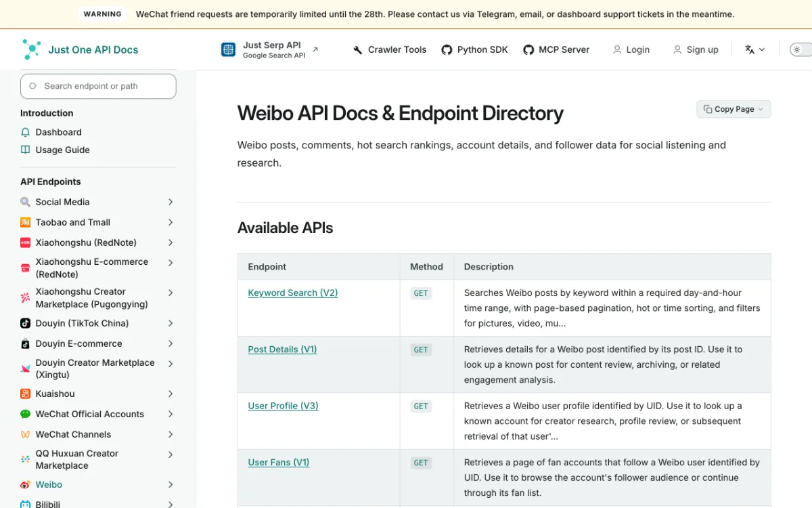Expand the Taobao and Tmall chevron
The image size is (812, 508).
coord(171,222)
